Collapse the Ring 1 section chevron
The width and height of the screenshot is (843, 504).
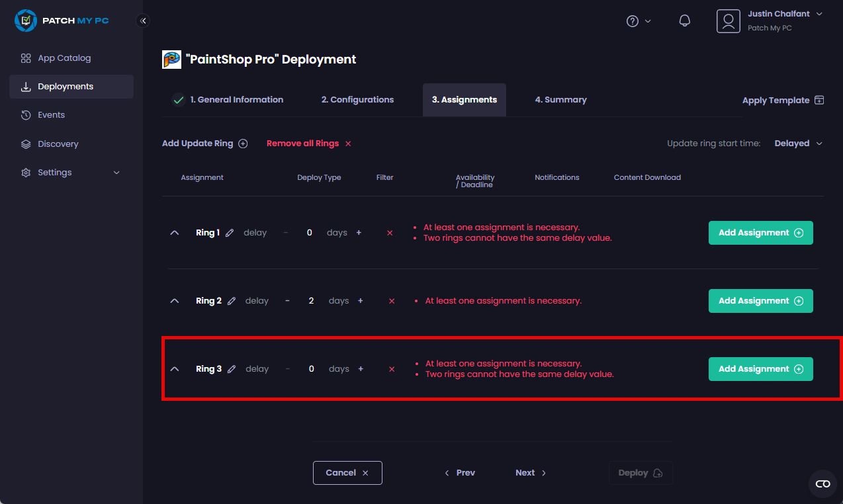175,233
